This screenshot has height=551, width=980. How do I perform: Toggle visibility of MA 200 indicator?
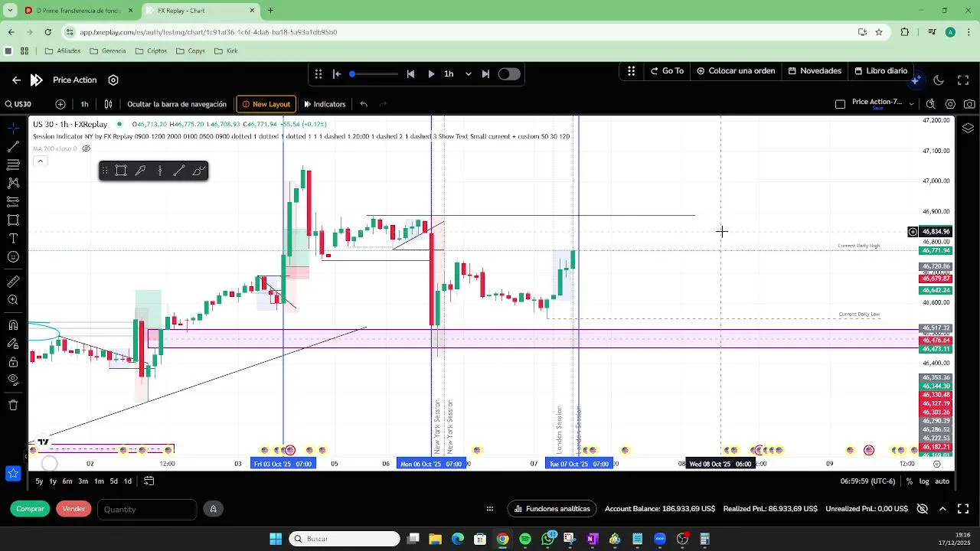[x=86, y=148]
